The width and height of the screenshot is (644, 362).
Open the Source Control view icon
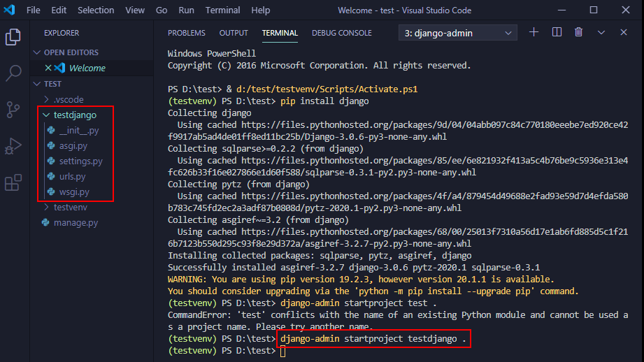point(13,110)
